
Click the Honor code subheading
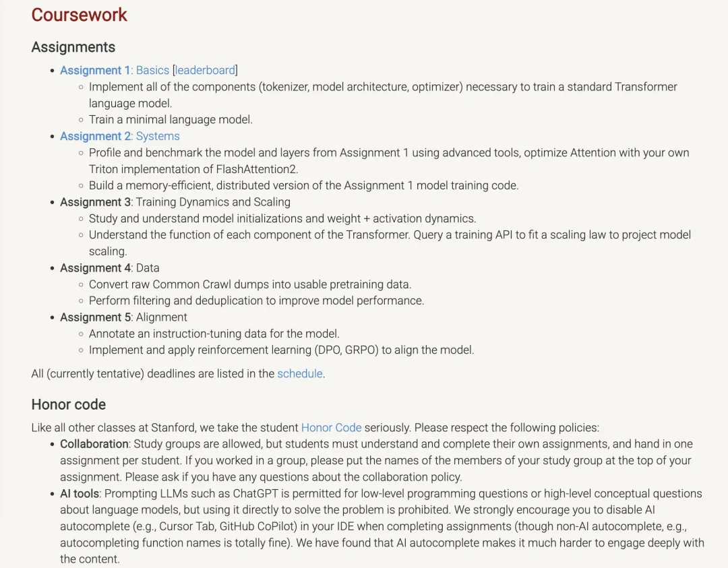click(x=69, y=405)
